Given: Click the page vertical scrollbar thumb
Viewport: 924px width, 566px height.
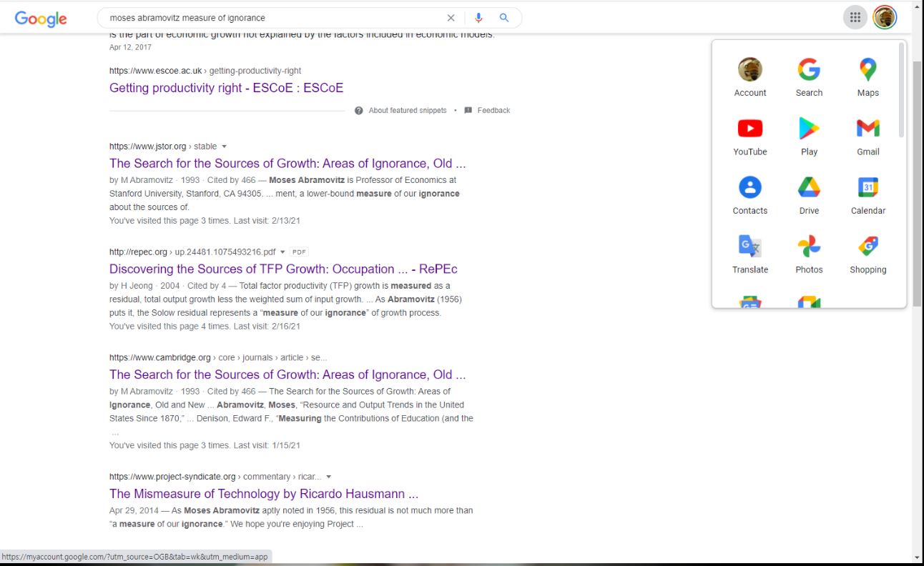Looking at the screenshot, I should click(x=918, y=183).
